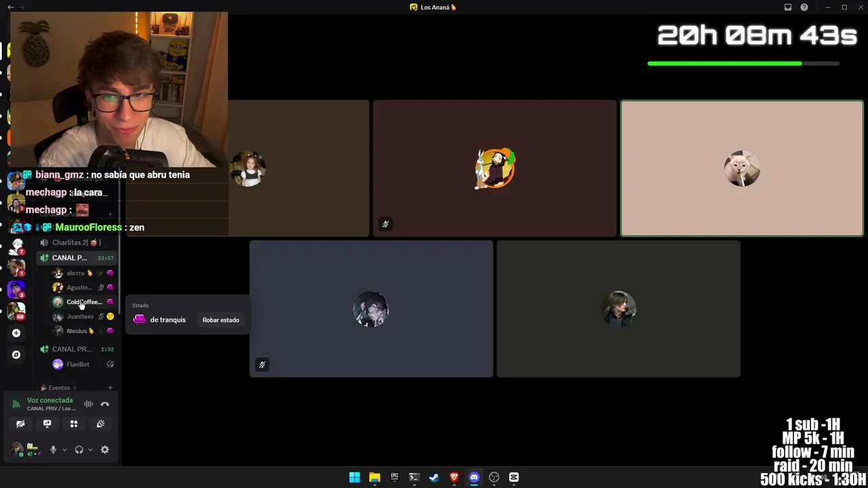This screenshot has height=488, width=868.
Task: Select the CANAL P... channel with timer 33:57
Action: pos(76,258)
